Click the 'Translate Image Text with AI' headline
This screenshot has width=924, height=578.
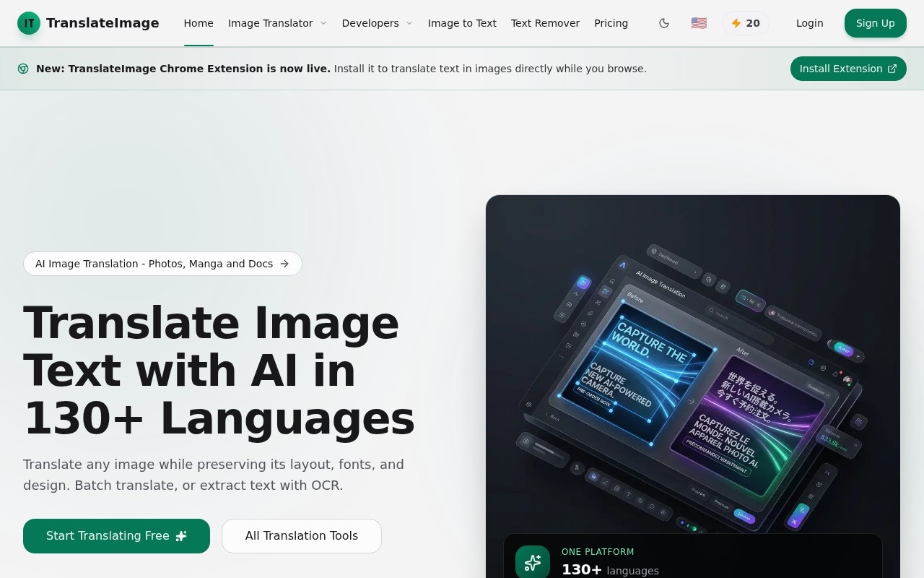(x=219, y=371)
